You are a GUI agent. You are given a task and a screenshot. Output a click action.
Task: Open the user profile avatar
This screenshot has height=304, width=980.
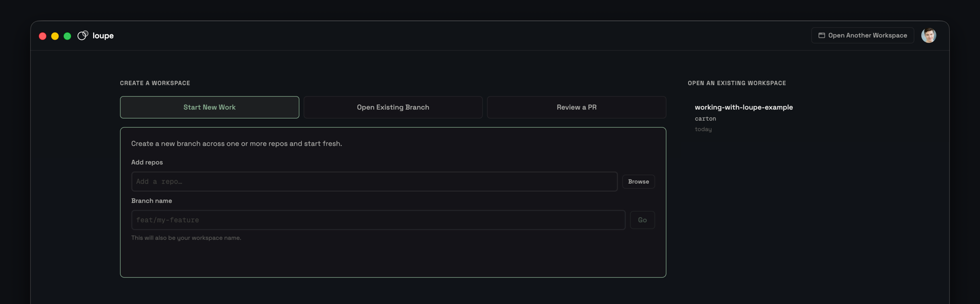pyautogui.click(x=929, y=35)
